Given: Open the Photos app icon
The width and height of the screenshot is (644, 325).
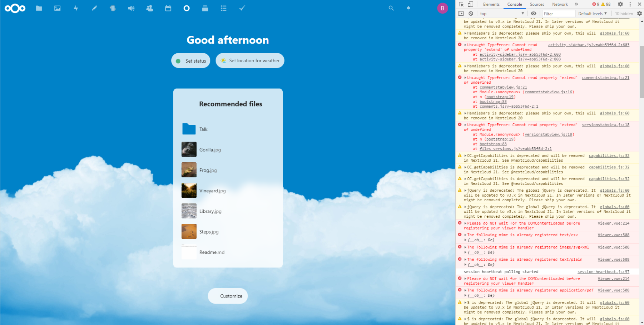Looking at the screenshot, I should coord(57,8).
